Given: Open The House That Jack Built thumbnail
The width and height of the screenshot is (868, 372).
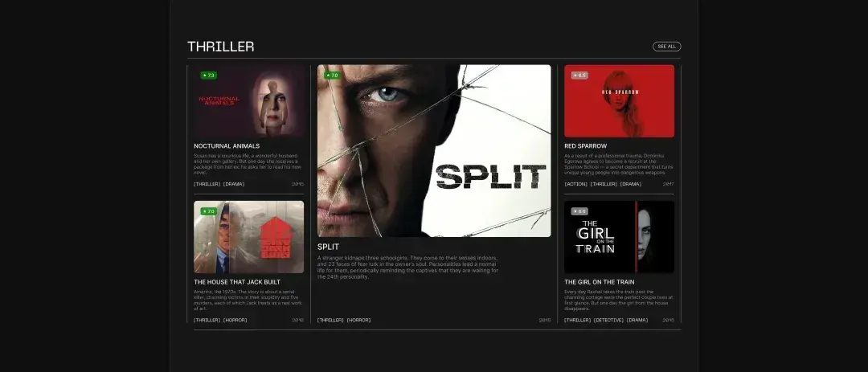Looking at the screenshot, I should click(248, 237).
